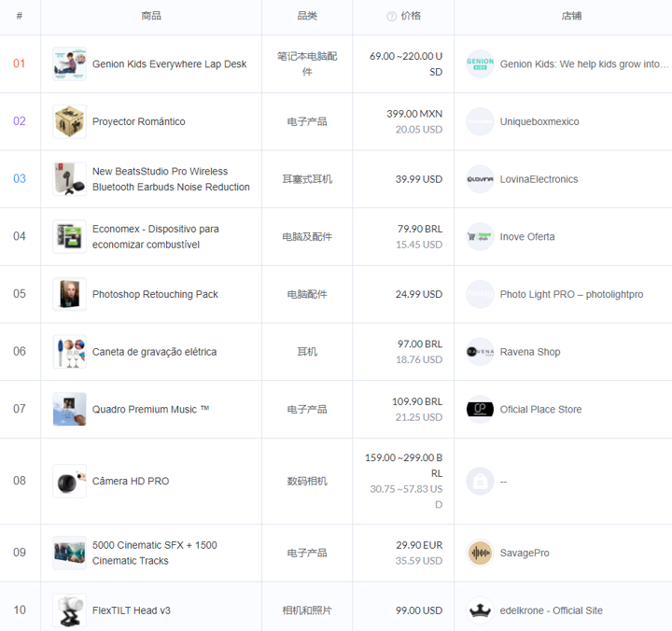The image size is (672, 631).
Task: Click the 商品 column header
Action: click(151, 16)
